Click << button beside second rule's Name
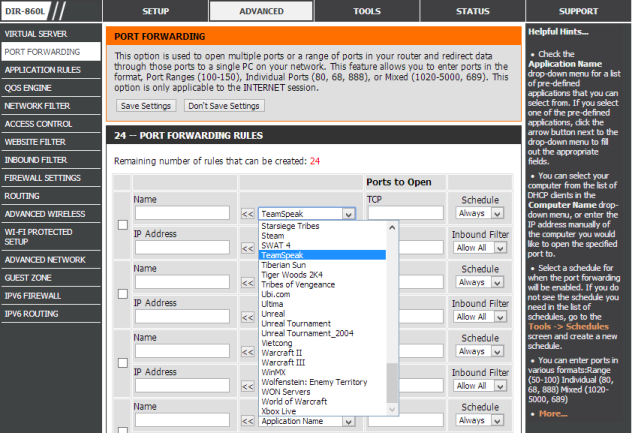632x433 pixels. tap(247, 283)
